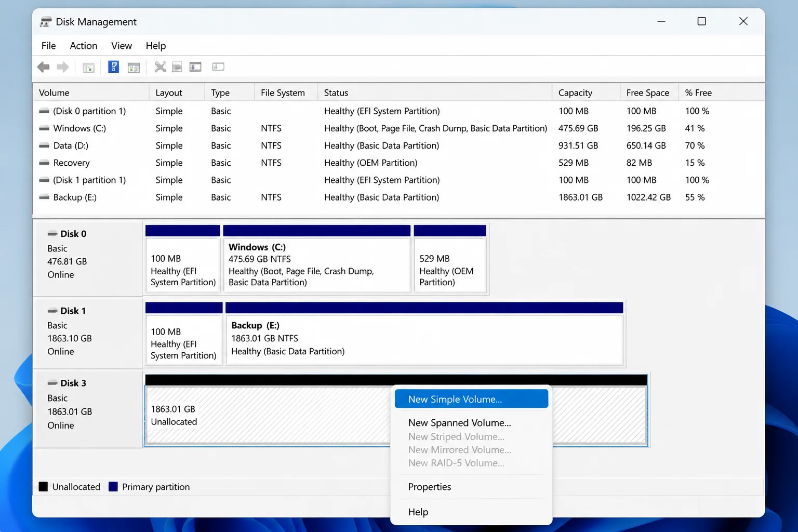Click the drive icon beside (Disk 0 partition 1)

(44, 111)
